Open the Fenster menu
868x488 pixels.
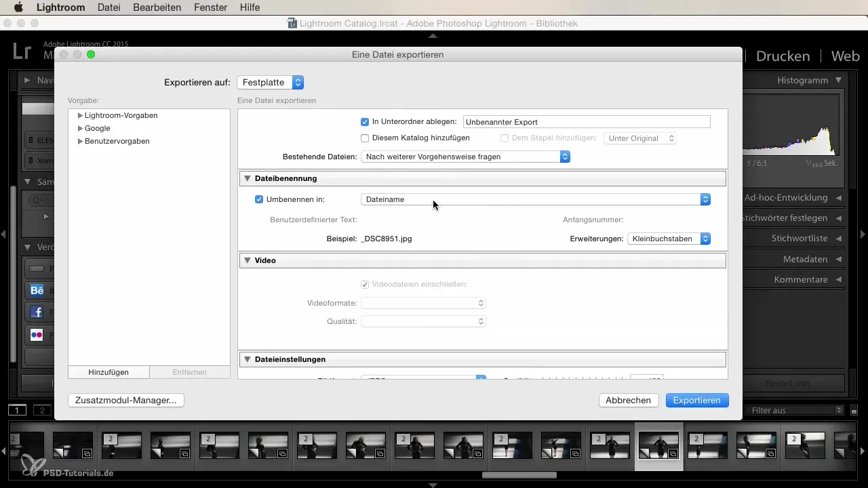(x=210, y=8)
